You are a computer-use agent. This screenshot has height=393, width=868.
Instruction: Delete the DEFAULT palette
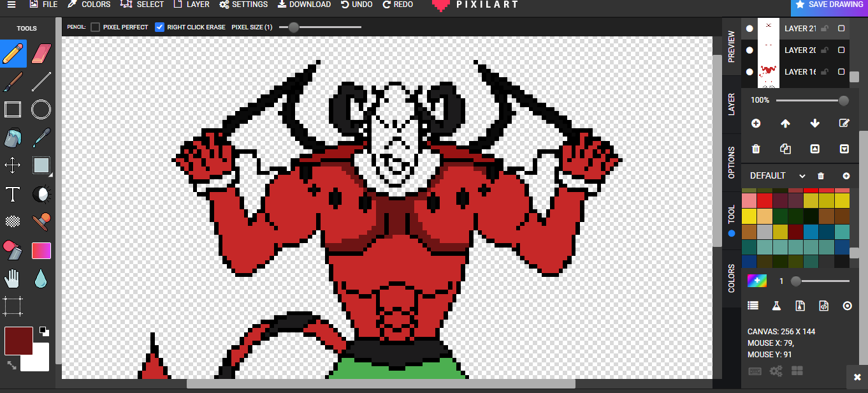click(821, 176)
